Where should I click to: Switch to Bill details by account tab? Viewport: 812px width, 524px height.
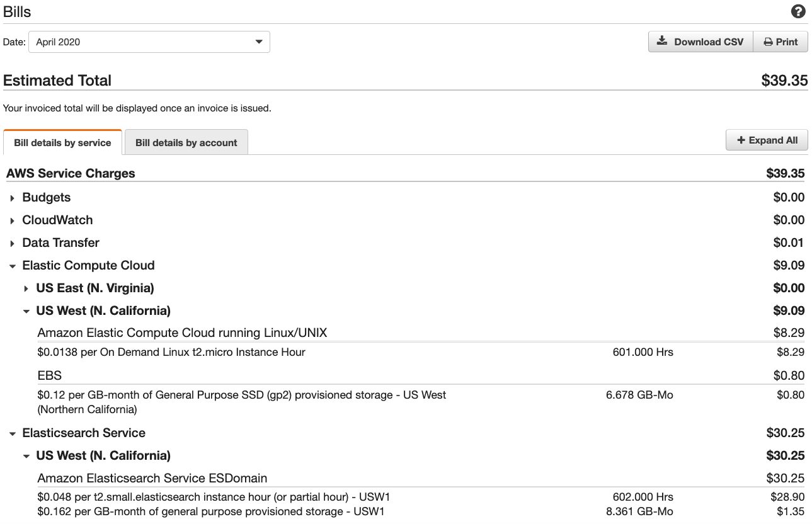point(186,143)
